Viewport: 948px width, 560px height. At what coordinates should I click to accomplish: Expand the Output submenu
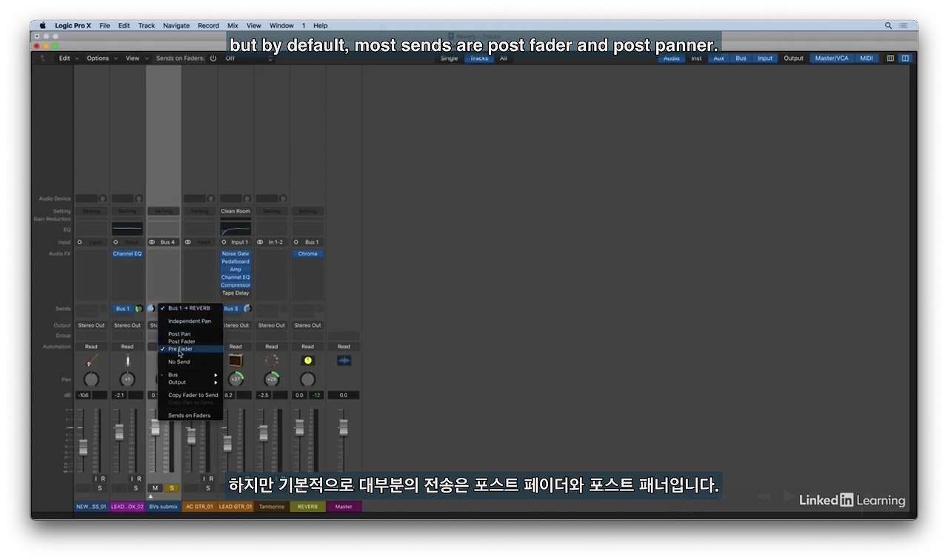click(x=190, y=382)
